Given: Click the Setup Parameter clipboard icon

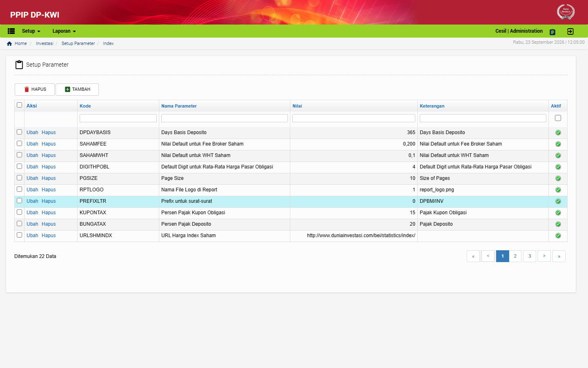Looking at the screenshot, I should click(19, 65).
